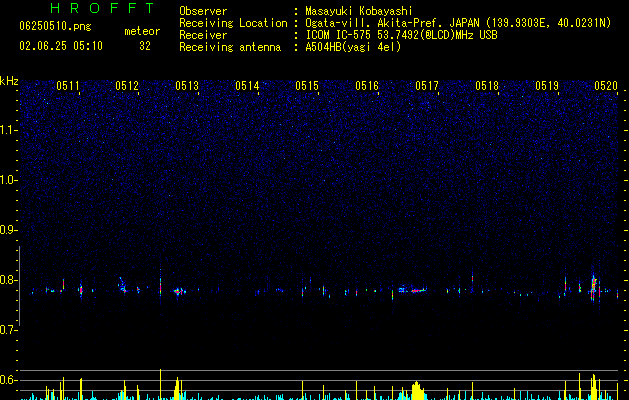
Task: Click the 1.0 kHz axis label
Action: tap(9, 180)
